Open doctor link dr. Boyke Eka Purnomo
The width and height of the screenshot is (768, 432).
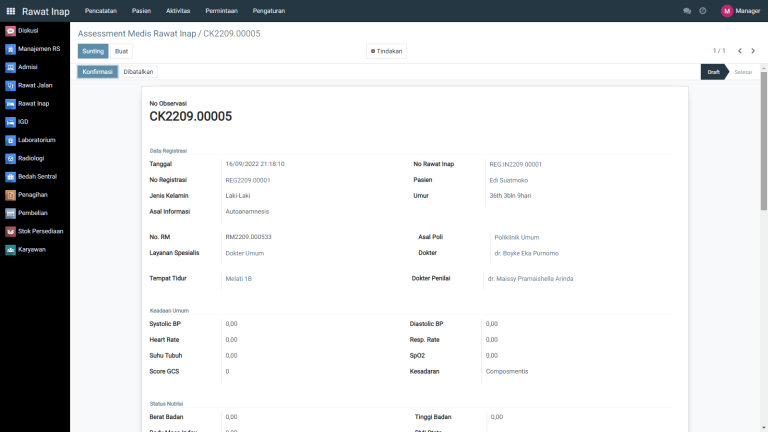pos(527,253)
